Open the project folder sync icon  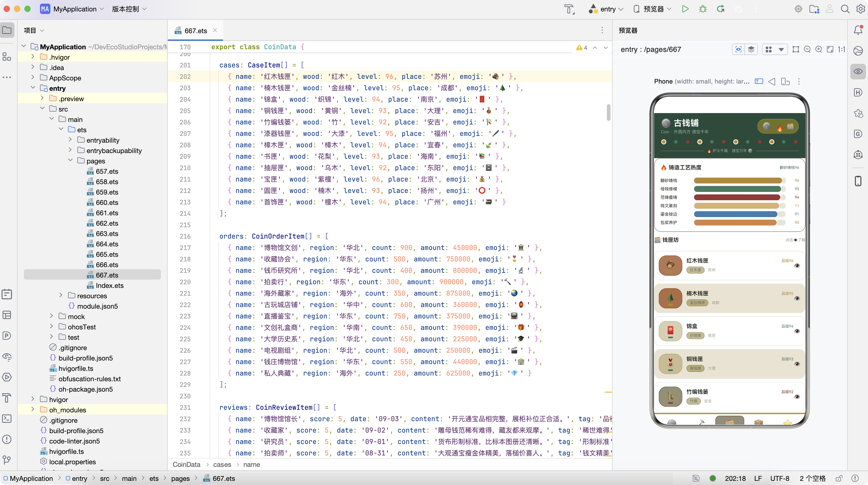coord(814,9)
